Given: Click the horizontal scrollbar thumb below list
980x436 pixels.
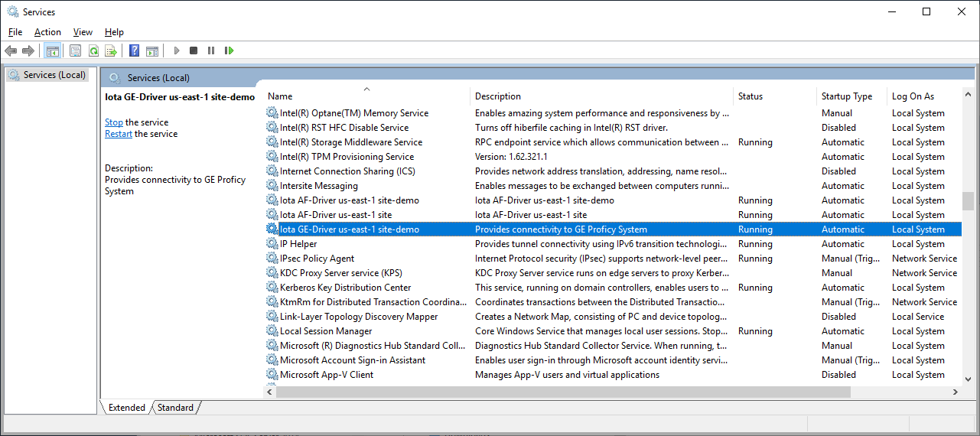Looking at the screenshot, I should tap(563, 392).
